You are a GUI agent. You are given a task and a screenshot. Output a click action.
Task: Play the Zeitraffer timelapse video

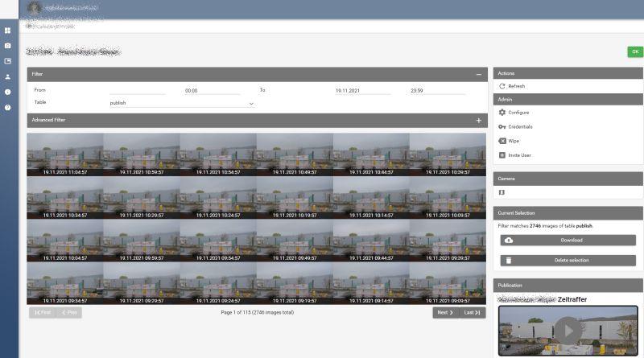pos(568,330)
